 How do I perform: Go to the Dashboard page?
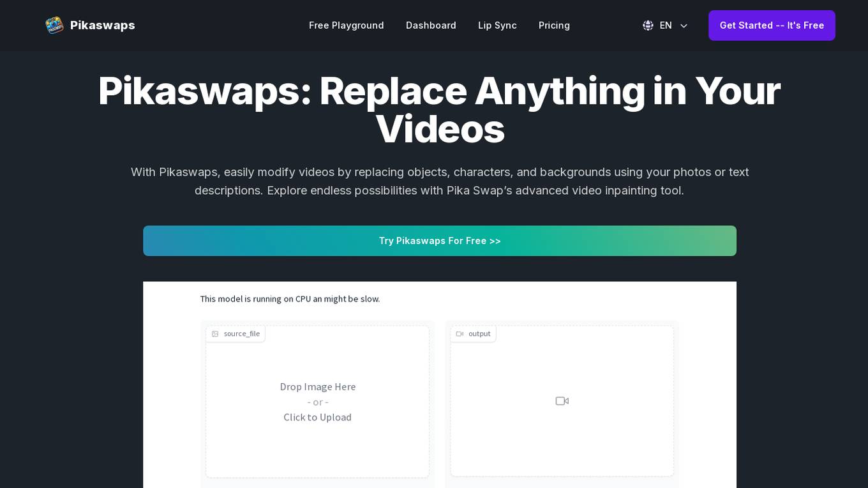tap(431, 26)
